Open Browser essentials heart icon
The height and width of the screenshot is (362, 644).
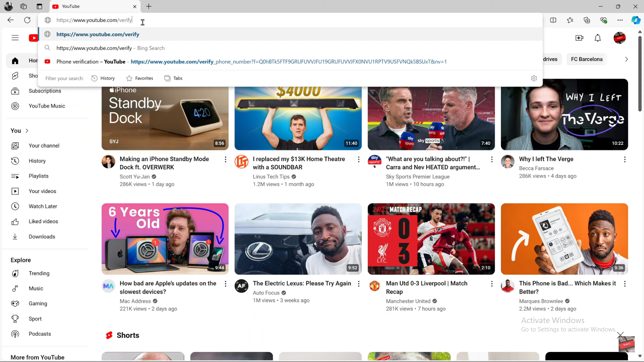[603, 20]
